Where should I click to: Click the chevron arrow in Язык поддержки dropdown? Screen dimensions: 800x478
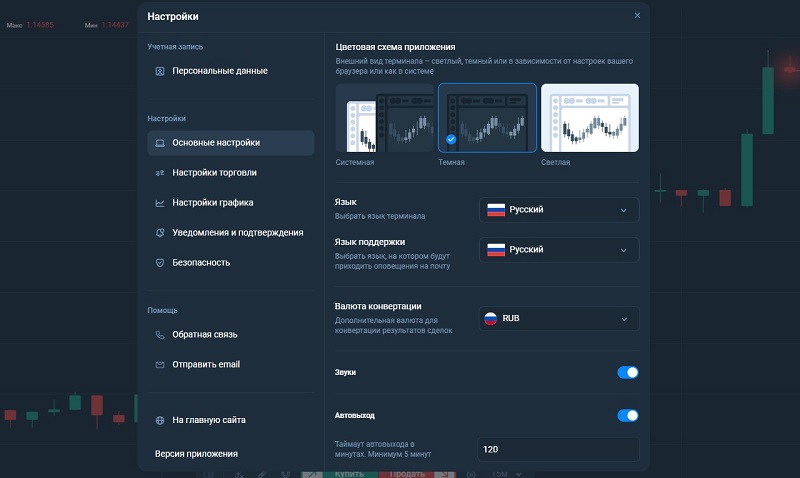click(x=623, y=250)
